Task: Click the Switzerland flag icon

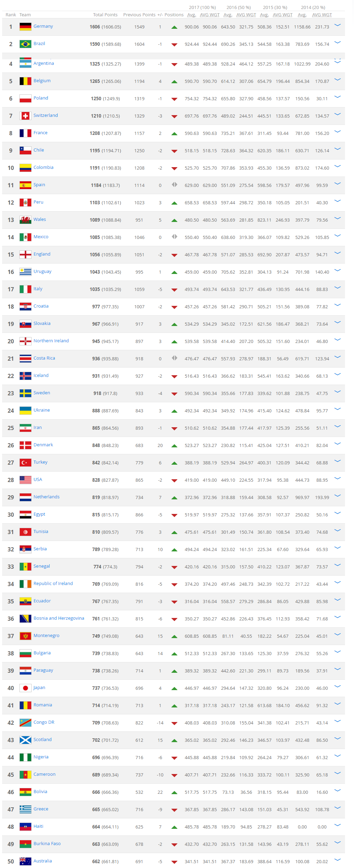Action: pyautogui.click(x=25, y=116)
